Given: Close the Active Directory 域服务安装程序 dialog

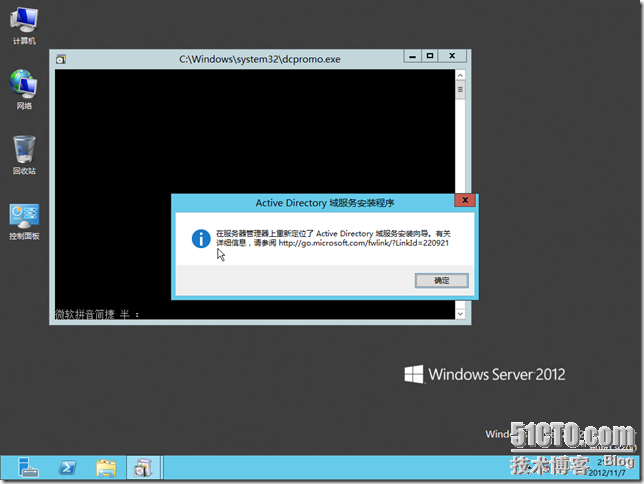Looking at the screenshot, I should (x=465, y=200).
